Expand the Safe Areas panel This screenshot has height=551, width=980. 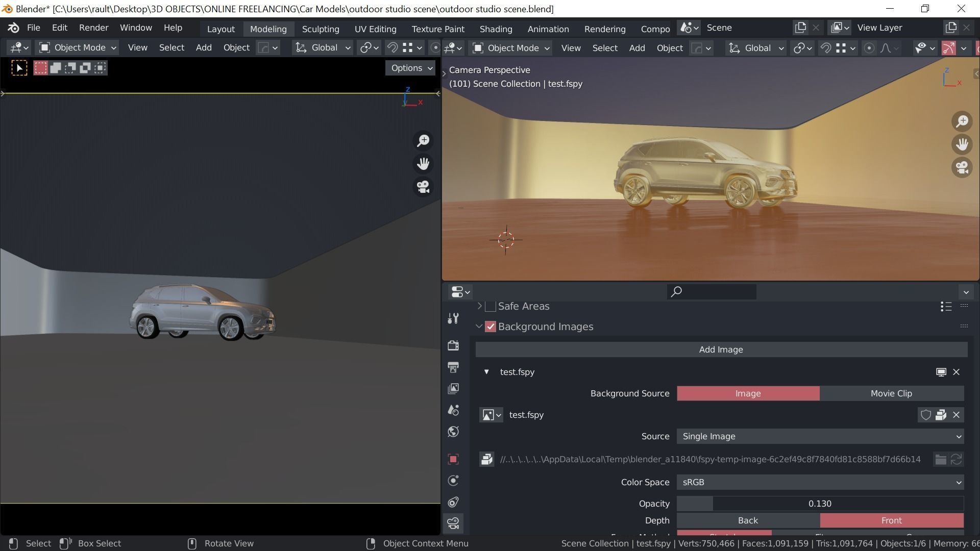[x=479, y=306]
